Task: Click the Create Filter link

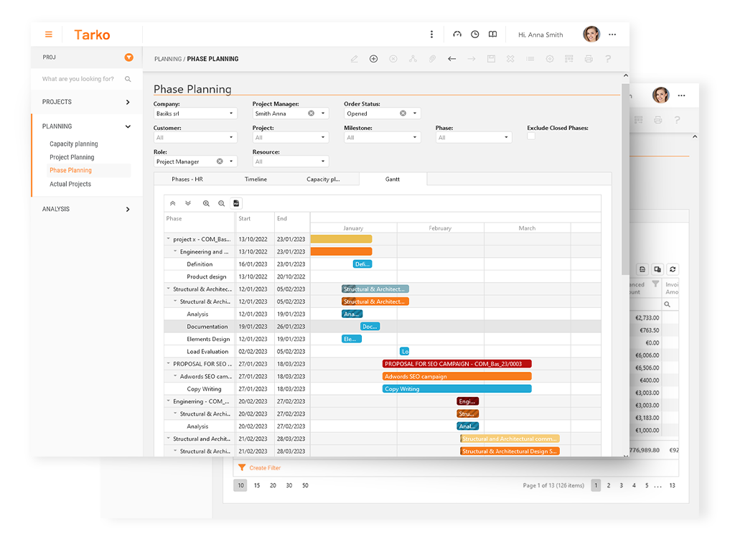Action: click(264, 468)
